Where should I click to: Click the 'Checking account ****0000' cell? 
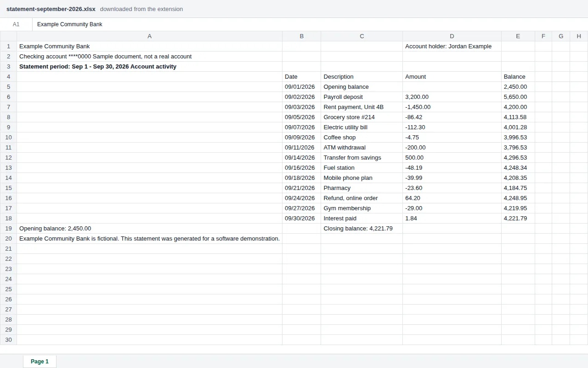pyautogui.click(x=149, y=57)
